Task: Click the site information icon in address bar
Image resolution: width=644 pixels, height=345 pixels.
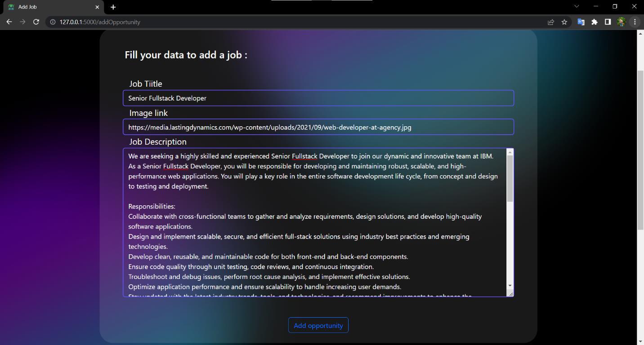Action: 53,22
